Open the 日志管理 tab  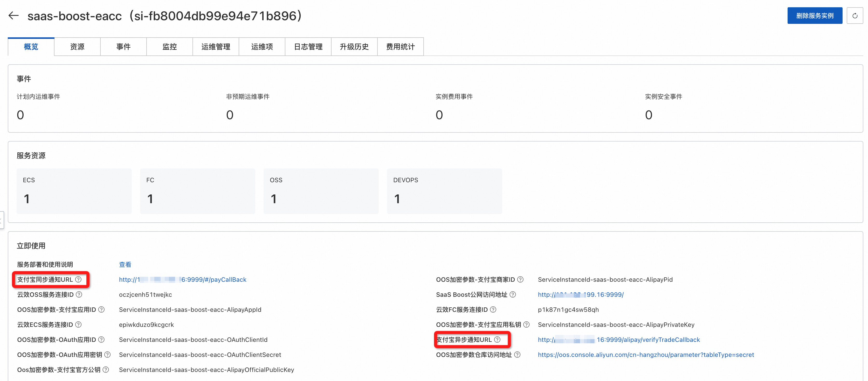tap(308, 47)
